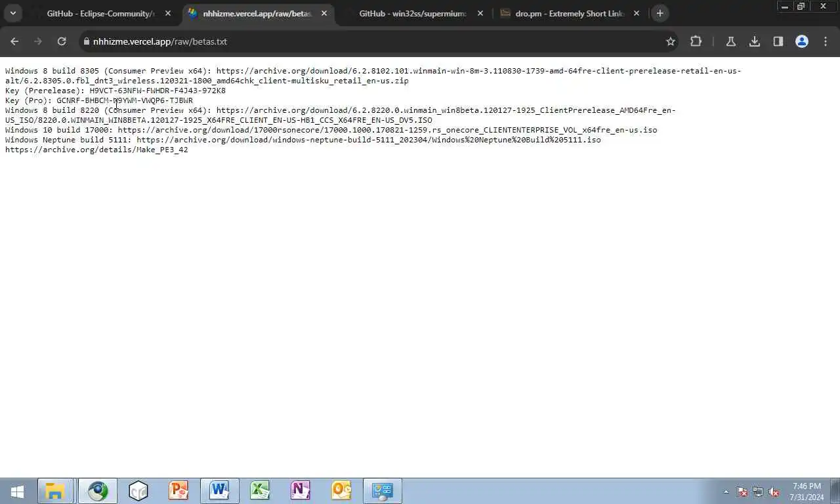This screenshot has width=840, height=504.
Task: Open the clock showing 7:46 PM
Action: [x=807, y=492]
